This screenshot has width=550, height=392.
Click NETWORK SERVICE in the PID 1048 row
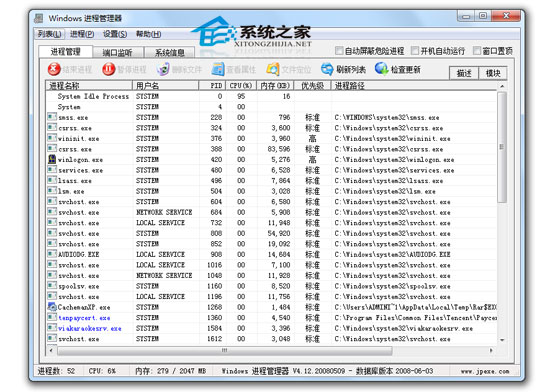point(164,275)
